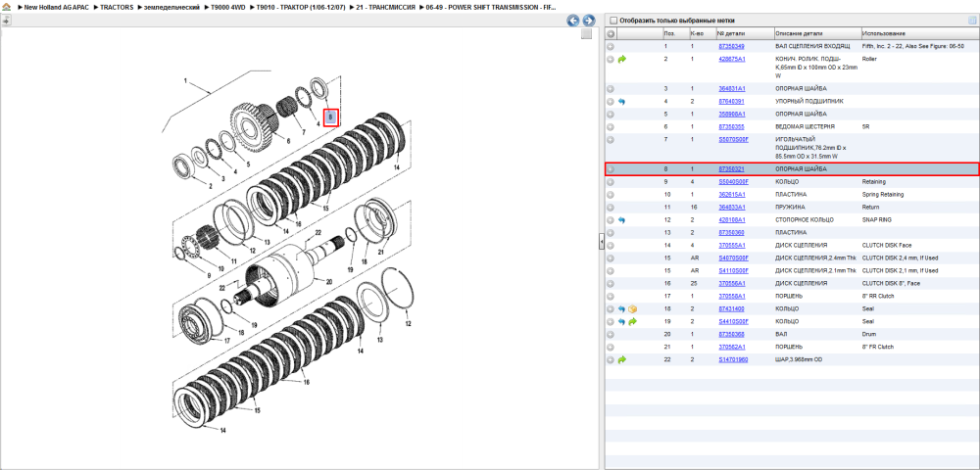
Task: Add part 364831A1 using its plus icon
Action: tap(611, 89)
